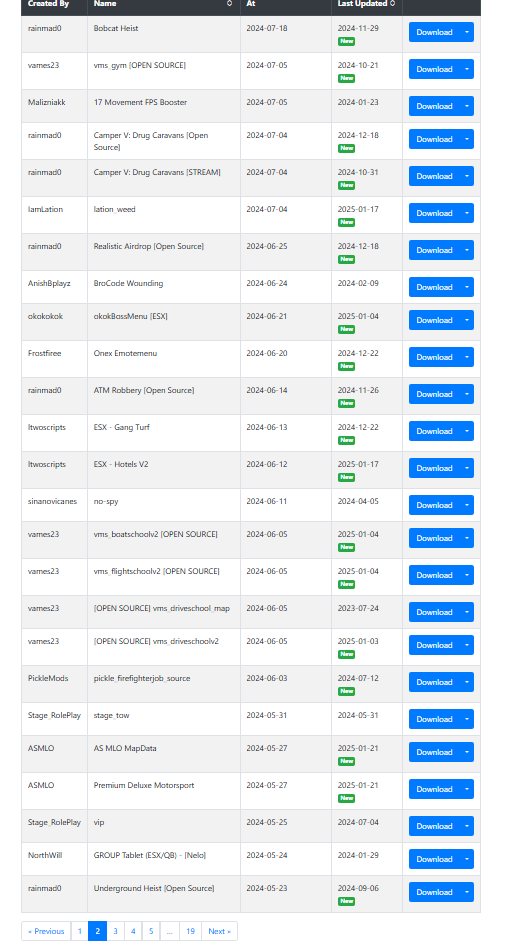Download Bobcat Heist script
The width and height of the screenshot is (506, 946).
434,32
